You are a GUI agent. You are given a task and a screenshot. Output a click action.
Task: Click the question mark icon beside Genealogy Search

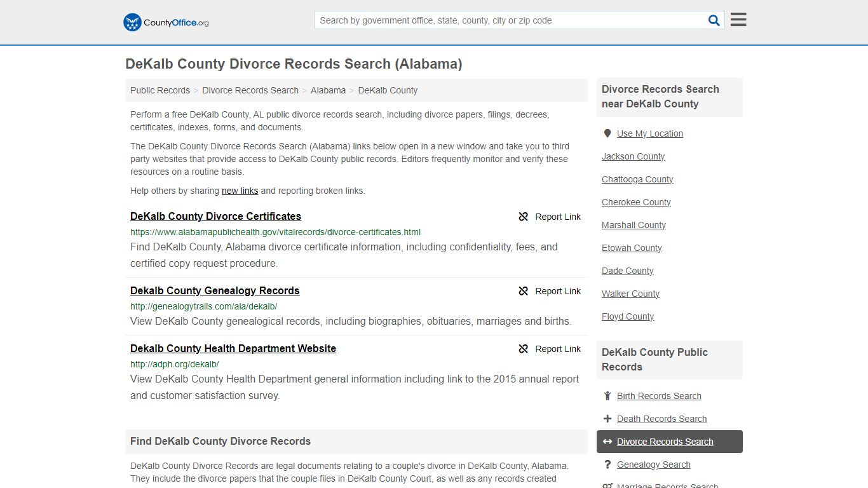click(x=607, y=464)
